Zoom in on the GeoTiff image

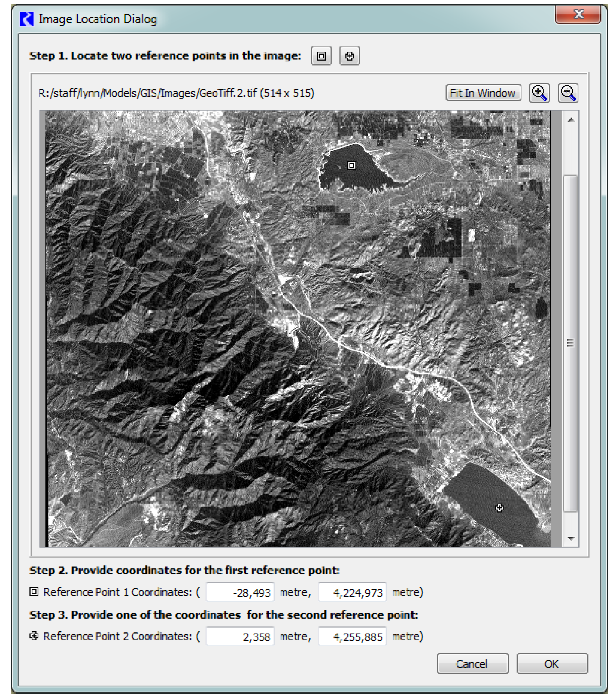539,93
